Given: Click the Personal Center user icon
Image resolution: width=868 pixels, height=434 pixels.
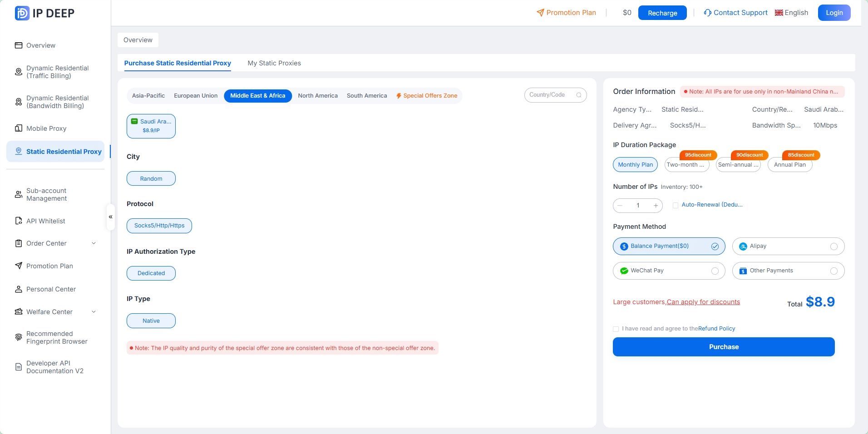Looking at the screenshot, I should 19,289.
